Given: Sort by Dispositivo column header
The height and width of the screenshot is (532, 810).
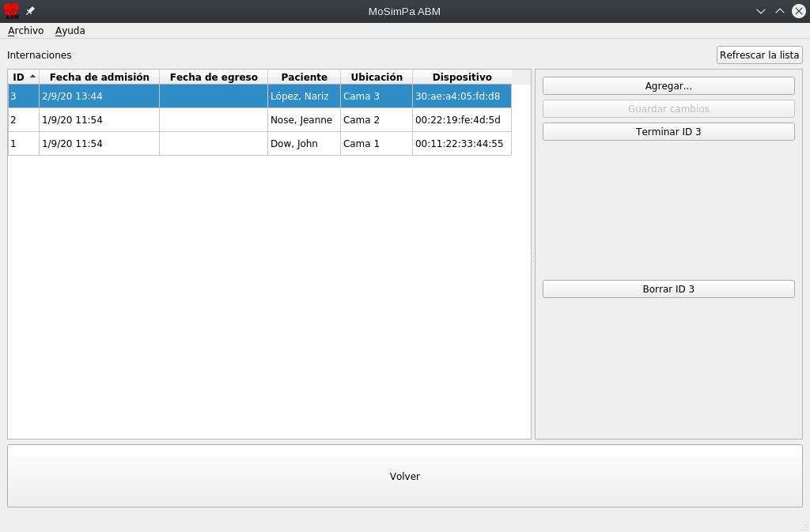Looking at the screenshot, I should coord(461,77).
